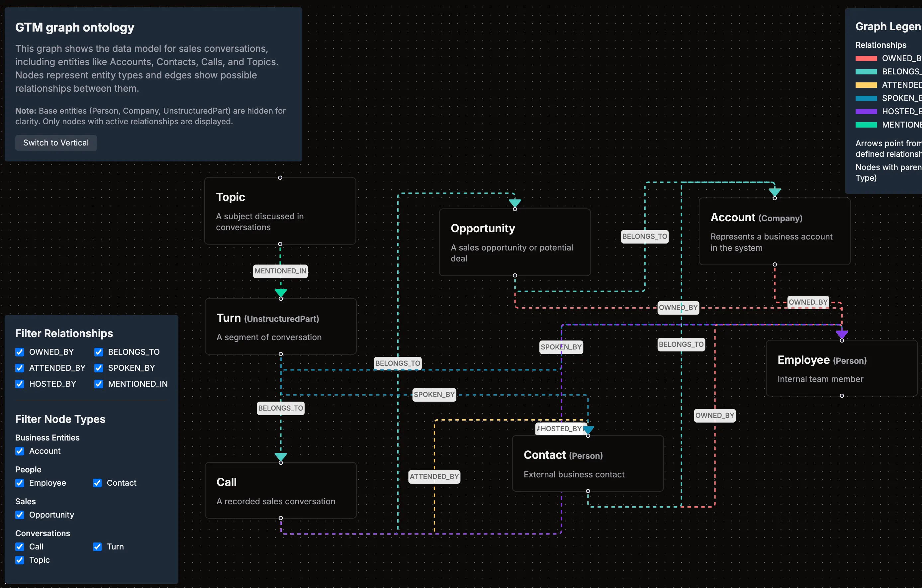Viewport: 922px width, 588px height.
Task: Click the SPOKEN_BY label left of OWNED_BY
Action: pos(561,347)
